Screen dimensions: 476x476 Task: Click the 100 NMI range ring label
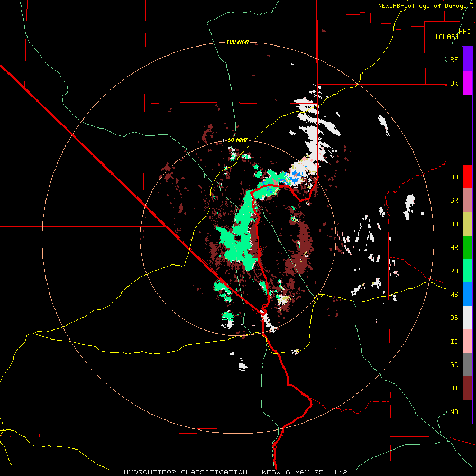[x=237, y=42]
